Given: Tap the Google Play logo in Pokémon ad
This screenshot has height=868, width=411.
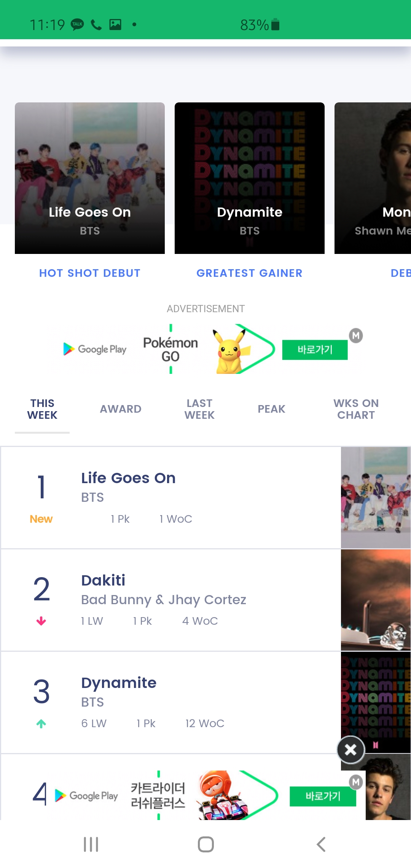Looking at the screenshot, I should pyautogui.click(x=95, y=349).
